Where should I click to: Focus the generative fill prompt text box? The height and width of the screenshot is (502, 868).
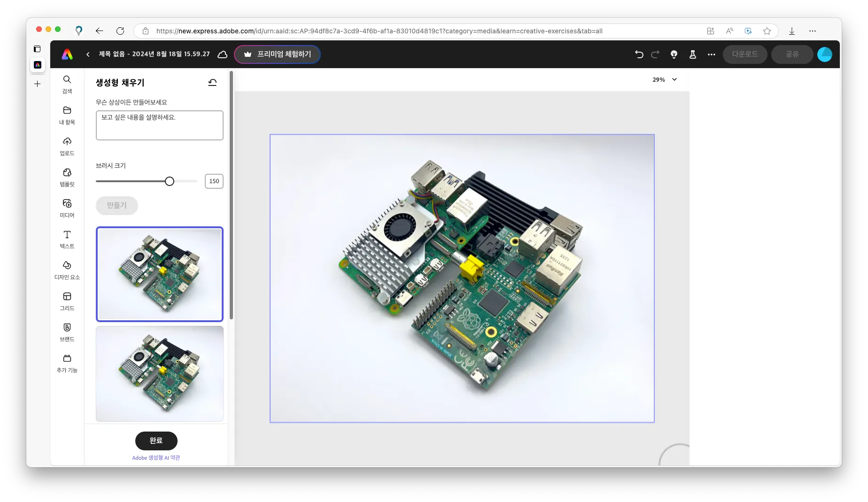click(160, 125)
